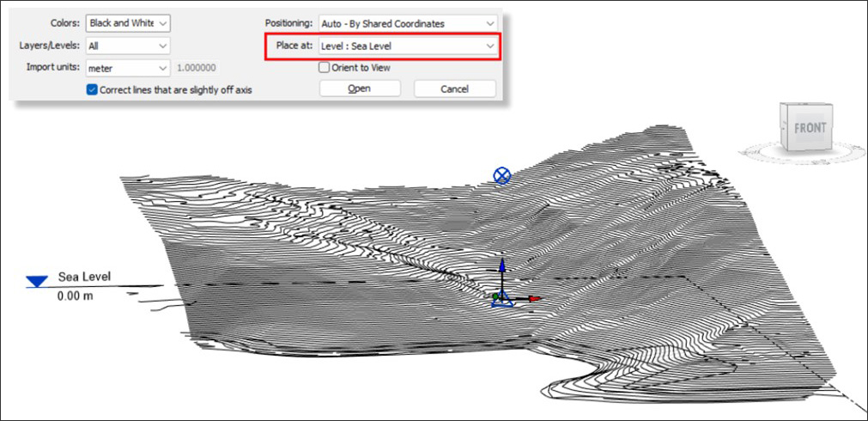Select the project base point circle icon
Viewport: 868px width, 421px height.
pos(501,175)
